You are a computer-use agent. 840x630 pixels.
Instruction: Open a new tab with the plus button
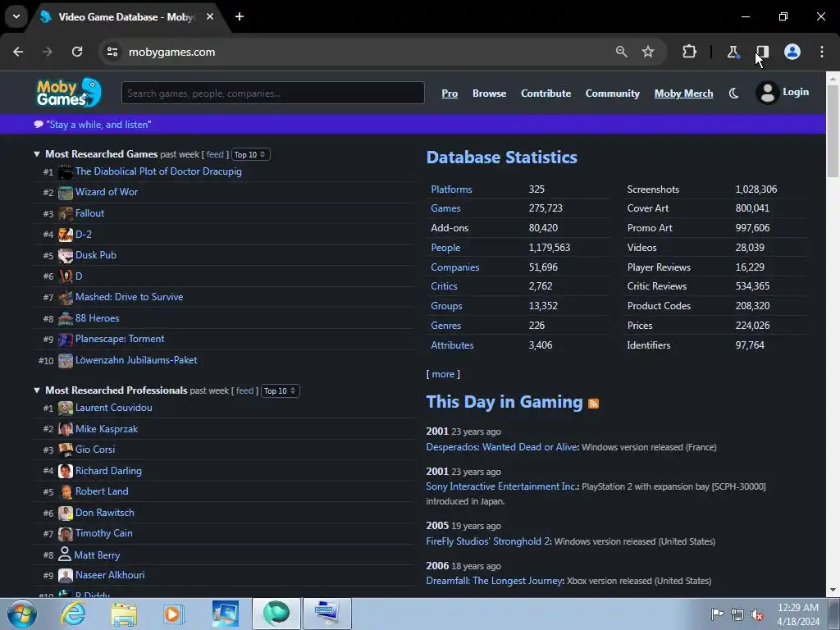tap(240, 16)
